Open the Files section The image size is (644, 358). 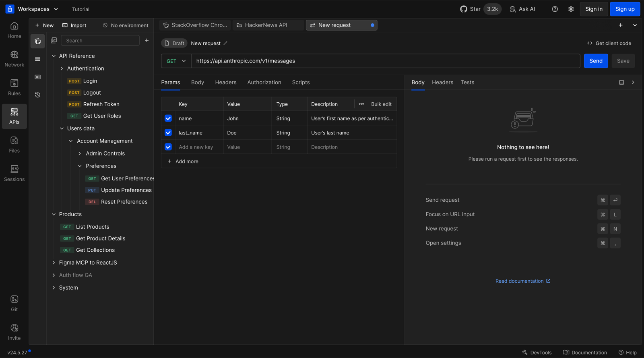pyautogui.click(x=14, y=145)
